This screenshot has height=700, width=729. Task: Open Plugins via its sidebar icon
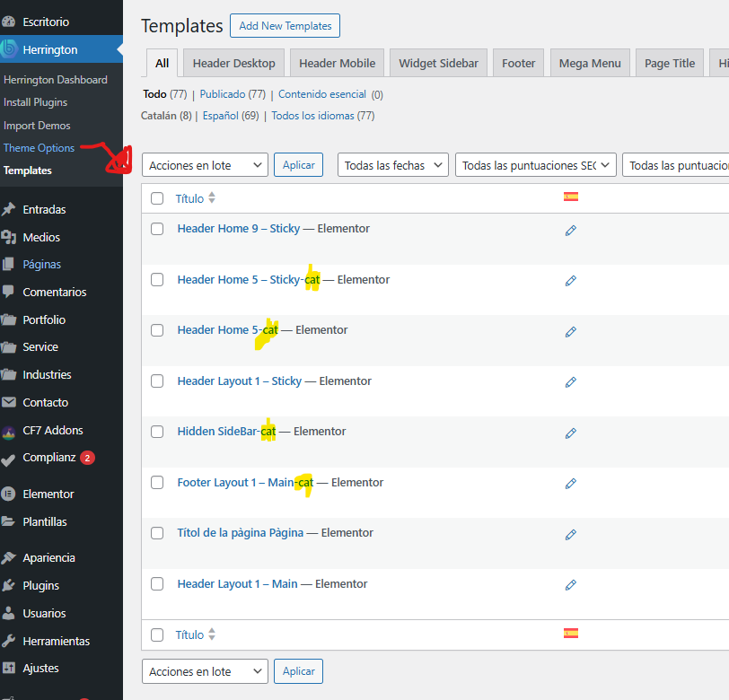pos(9,585)
